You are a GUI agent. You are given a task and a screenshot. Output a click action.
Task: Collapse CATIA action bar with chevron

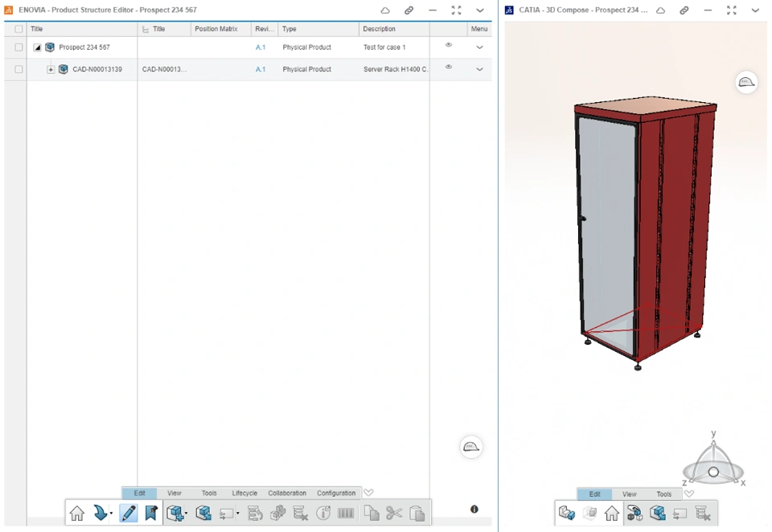pyautogui.click(x=689, y=493)
